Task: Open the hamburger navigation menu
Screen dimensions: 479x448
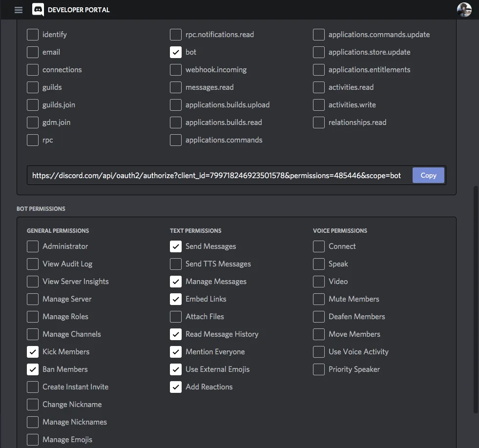Action: coord(19,10)
